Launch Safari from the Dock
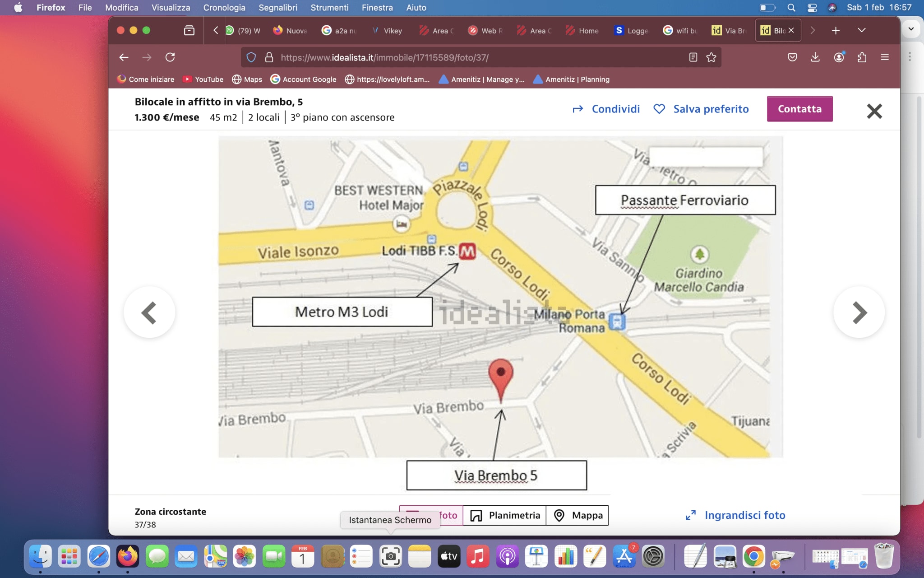 point(98,556)
